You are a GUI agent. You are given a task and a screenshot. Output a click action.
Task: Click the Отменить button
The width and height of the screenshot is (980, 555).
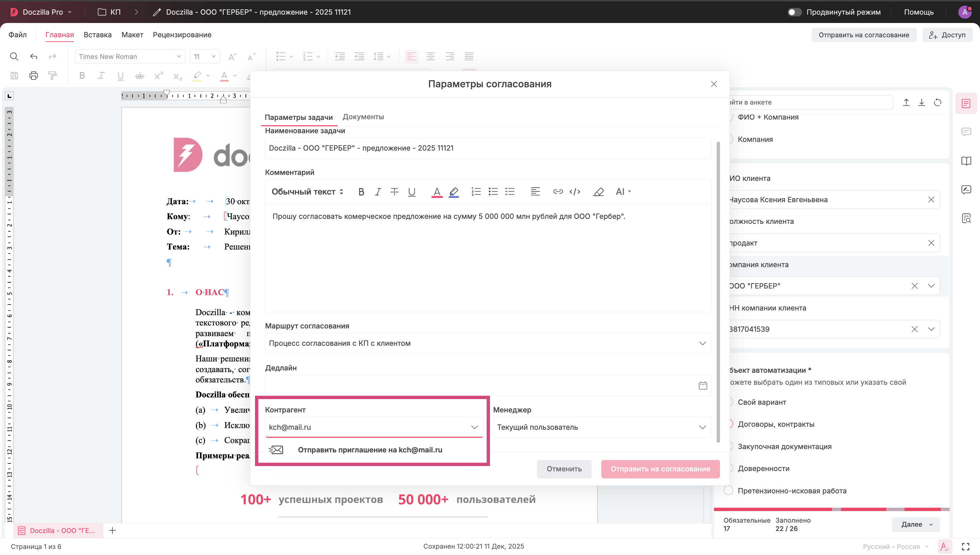tap(564, 469)
